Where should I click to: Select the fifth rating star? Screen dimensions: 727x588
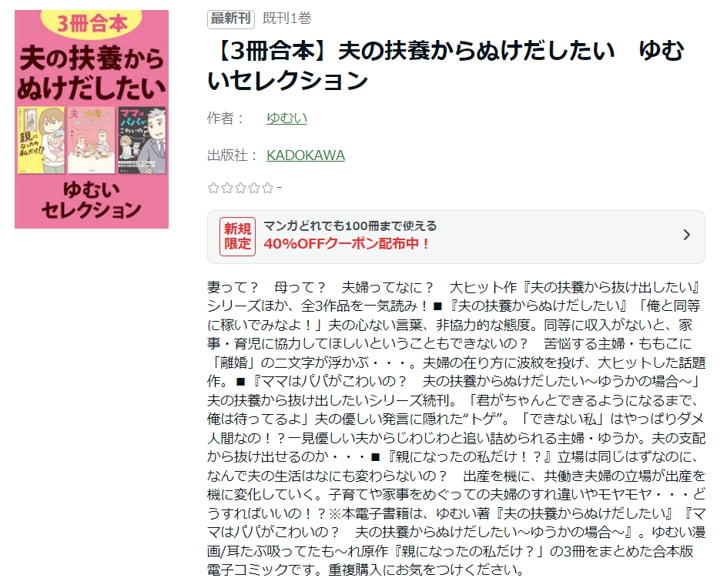click(x=267, y=188)
